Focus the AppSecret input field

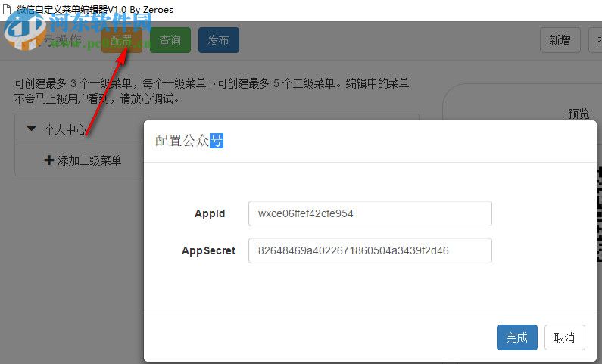tap(370, 250)
